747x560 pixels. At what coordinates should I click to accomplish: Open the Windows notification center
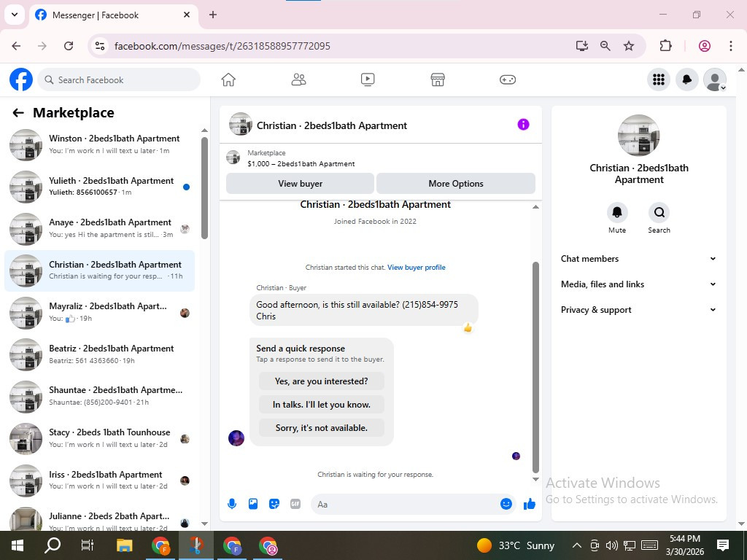(x=723, y=545)
